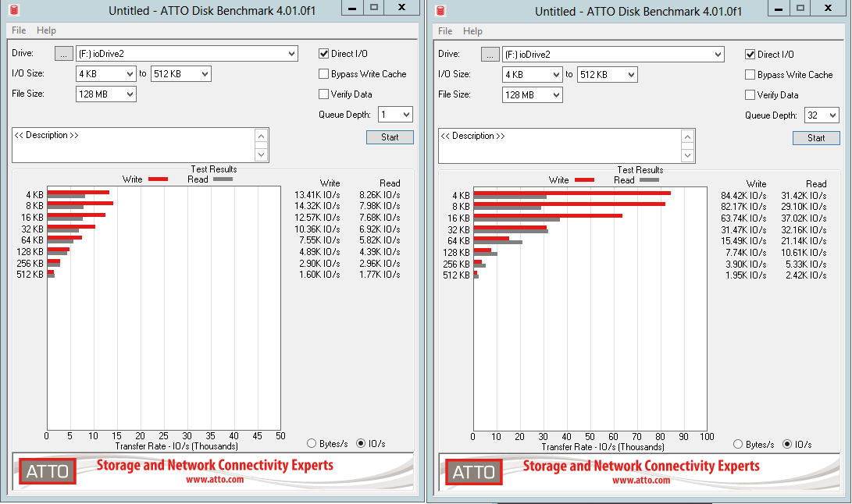This screenshot has width=852, height=504.
Task: Click Start in the Queue Depth 1 window
Action: [390, 137]
